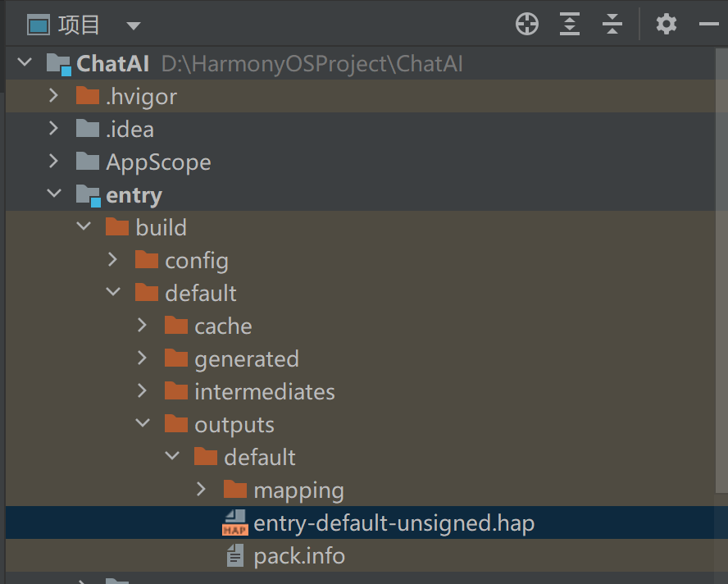The height and width of the screenshot is (584, 728).
Task: Click the .idea folder icon
Action: point(88,128)
